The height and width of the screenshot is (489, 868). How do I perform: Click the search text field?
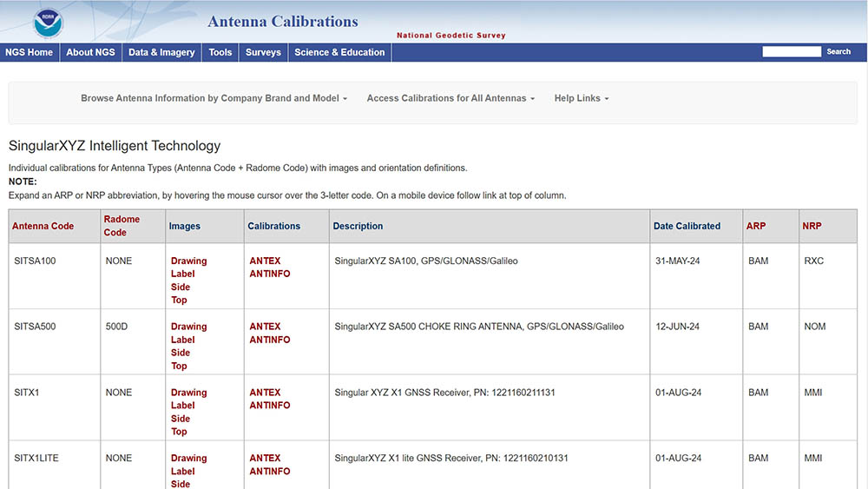tap(791, 52)
